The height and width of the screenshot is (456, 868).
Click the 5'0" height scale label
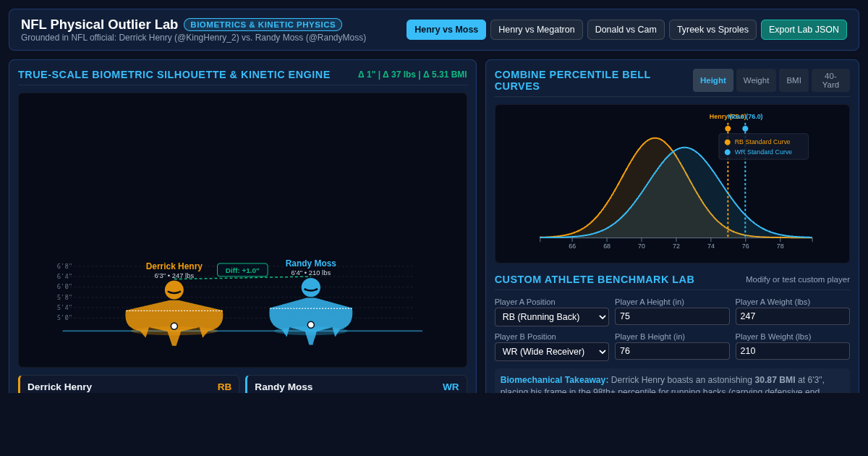pyautogui.click(x=65, y=318)
